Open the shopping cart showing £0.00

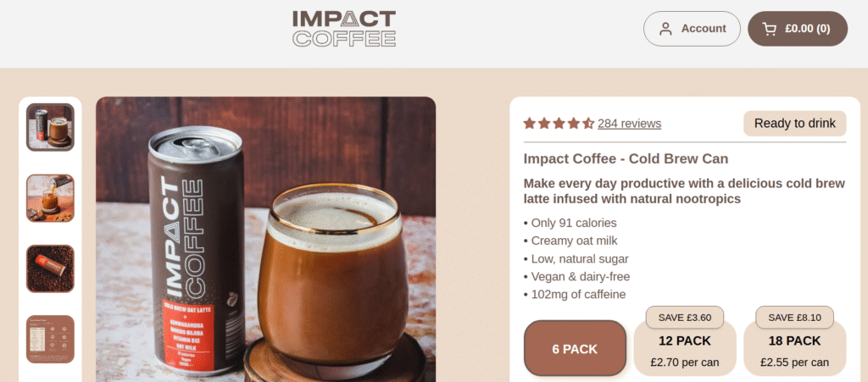[797, 29]
